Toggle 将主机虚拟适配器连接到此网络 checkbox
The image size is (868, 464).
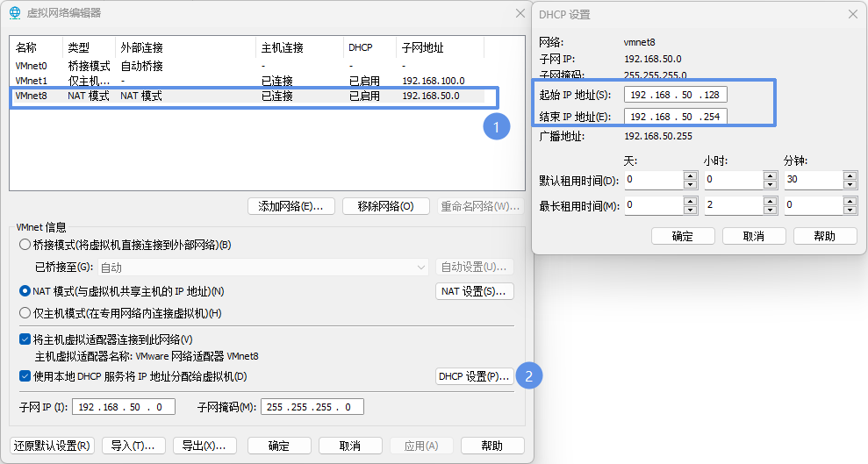(25, 339)
